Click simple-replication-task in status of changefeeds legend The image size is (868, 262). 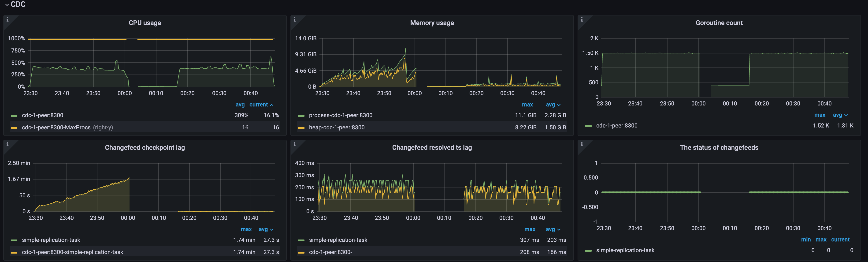(x=625, y=250)
